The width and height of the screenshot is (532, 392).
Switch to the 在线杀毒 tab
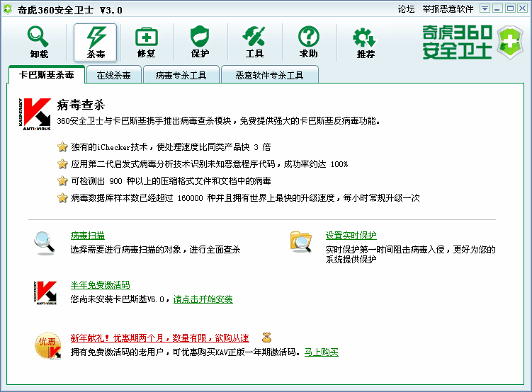(x=113, y=75)
